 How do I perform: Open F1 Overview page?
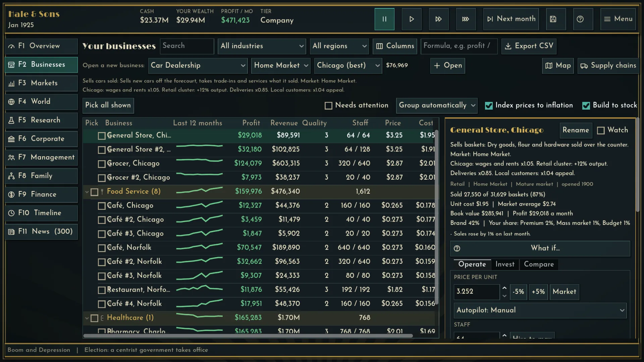(x=41, y=46)
